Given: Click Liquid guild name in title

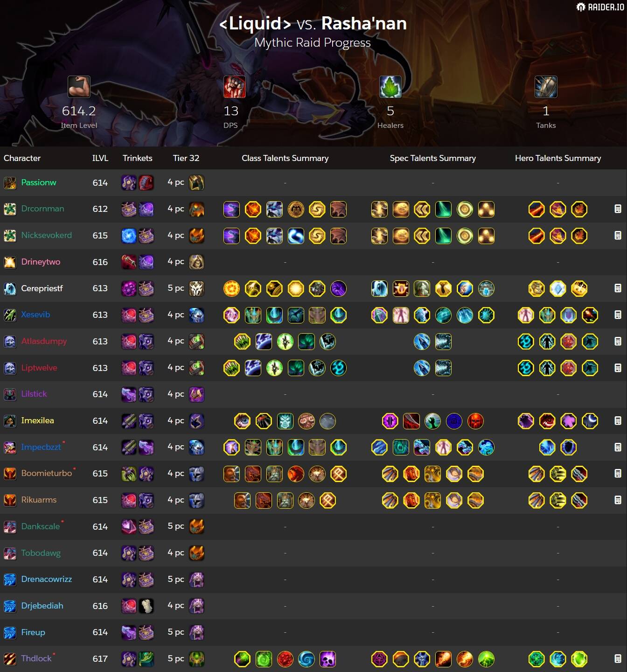Looking at the screenshot, I should [x=255, y=23].
